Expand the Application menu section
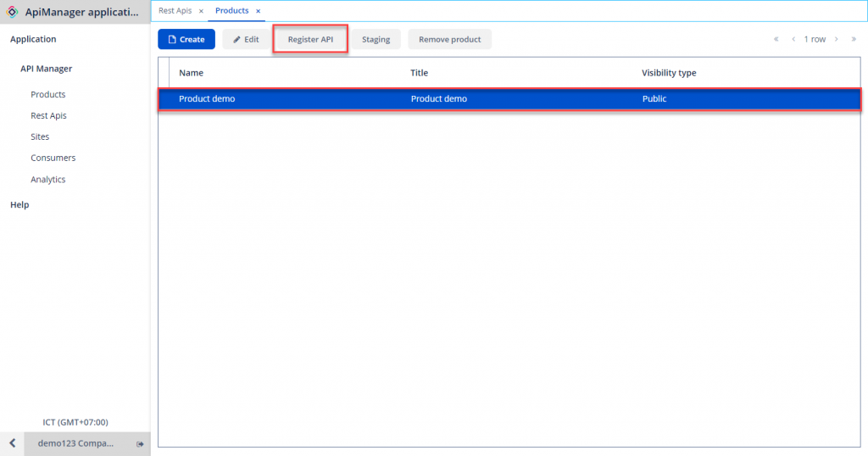Viewport: 868px width, 456px height. click(33, 39)
